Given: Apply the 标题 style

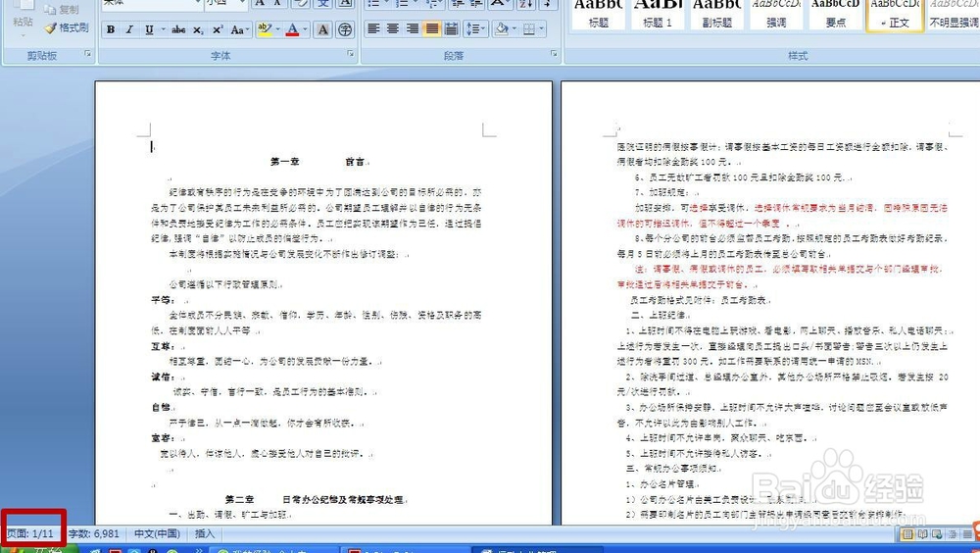Looking at the screenshot, I should pyautogui.click(x=598, y=15).
